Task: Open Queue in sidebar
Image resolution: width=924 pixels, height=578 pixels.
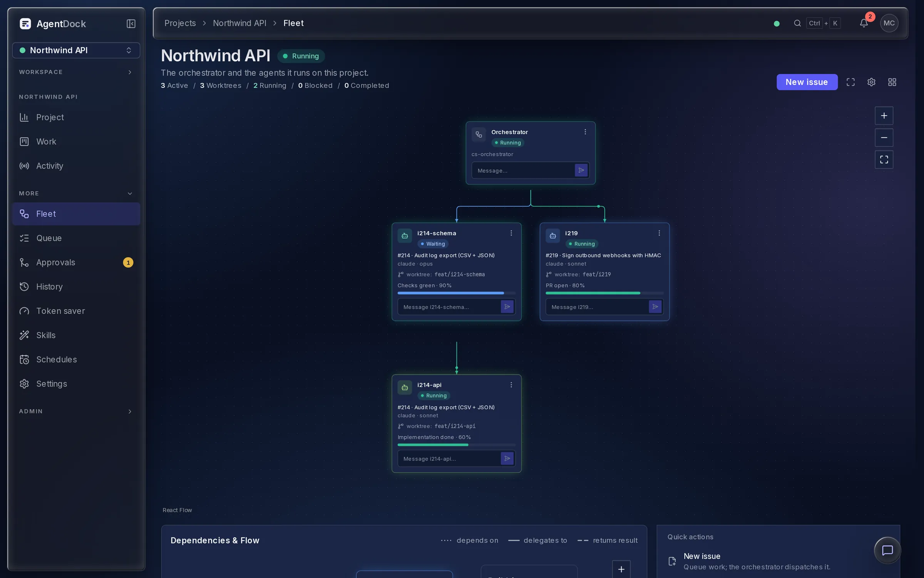Action: point(76,238)
